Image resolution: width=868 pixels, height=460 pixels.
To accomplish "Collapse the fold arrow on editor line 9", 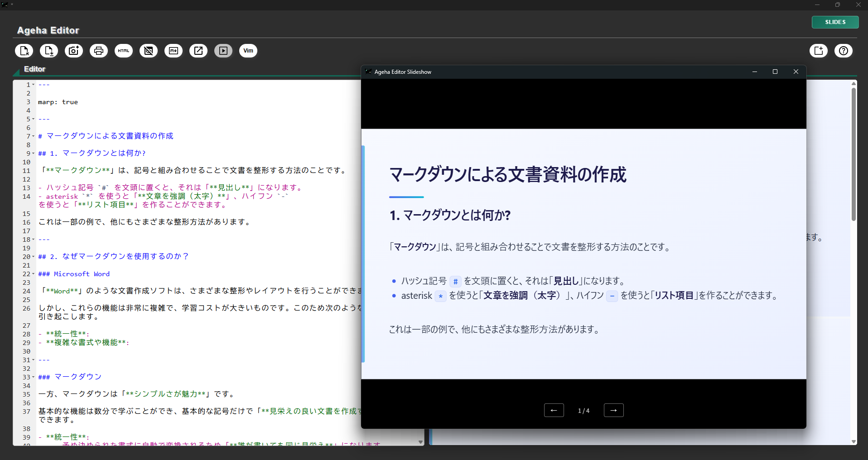I will coord(34,153).
